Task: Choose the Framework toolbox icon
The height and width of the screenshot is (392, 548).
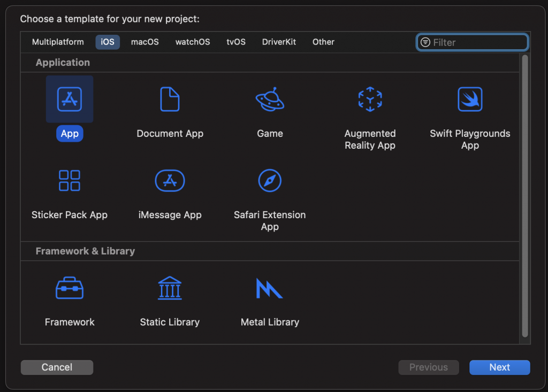Action: tap(70, 288)
